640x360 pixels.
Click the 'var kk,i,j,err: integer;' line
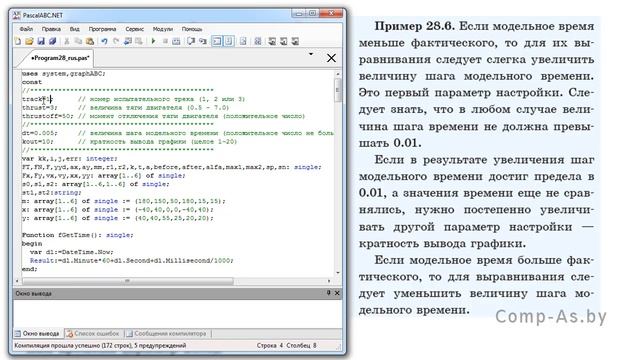(69, 158)
